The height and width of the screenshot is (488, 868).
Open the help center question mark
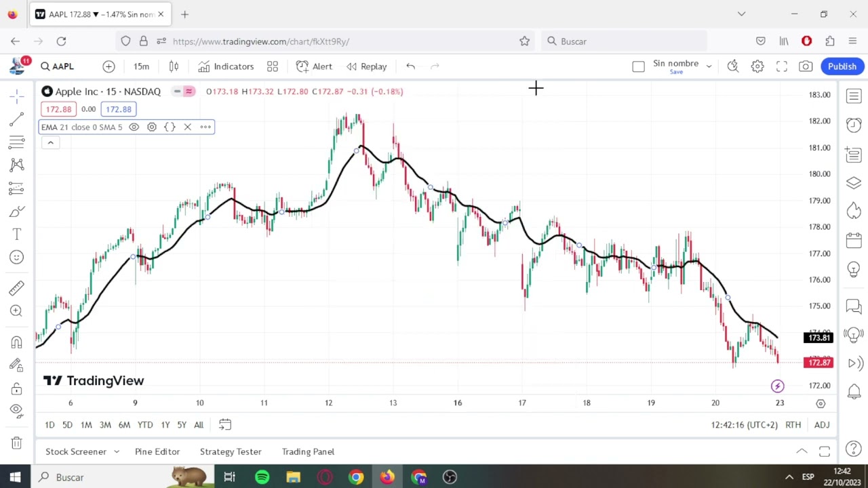tap(854, 449)
